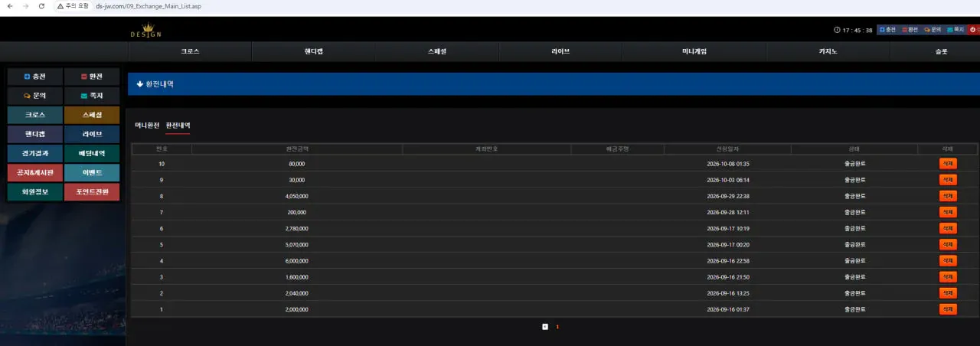The width and height of the screenshot is (980, 346).
Task: Delete row 5 with amount 5,070,000
Action: tap(948, 244)
